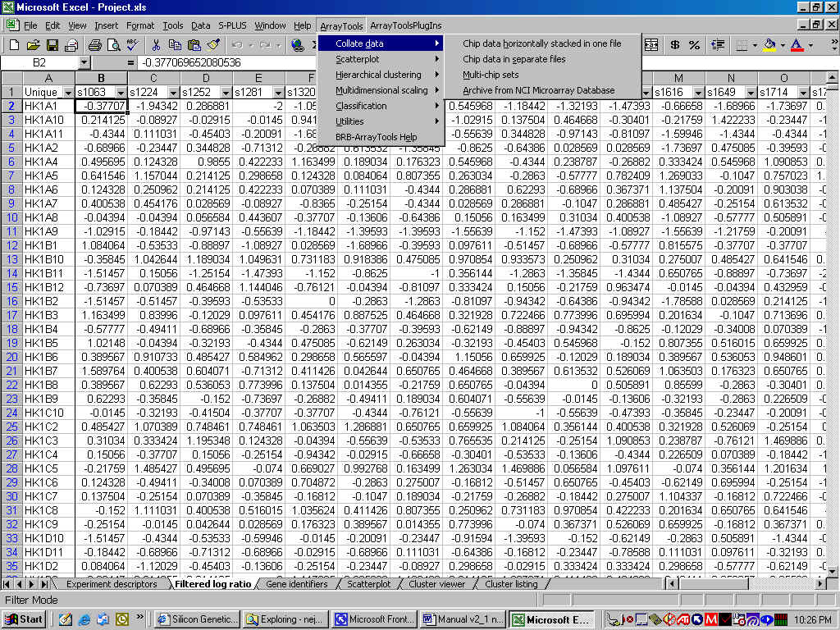
Task: Pick the Fill Color paint bucket
Action: [x=769, y=45]
